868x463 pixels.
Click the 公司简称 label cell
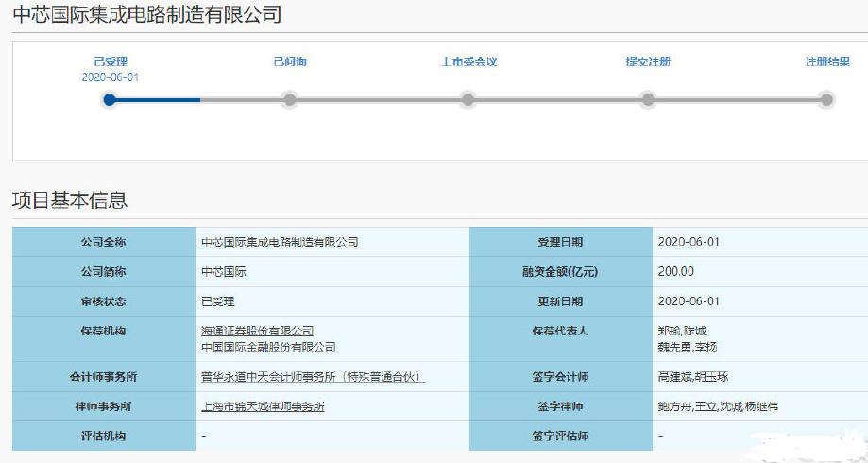pyautogui.click(x=104, y=272)
